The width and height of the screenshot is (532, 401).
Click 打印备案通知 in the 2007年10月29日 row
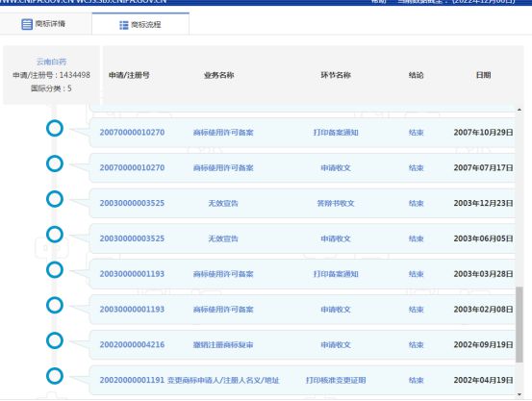pyautogui.click(x=336, y=133)
